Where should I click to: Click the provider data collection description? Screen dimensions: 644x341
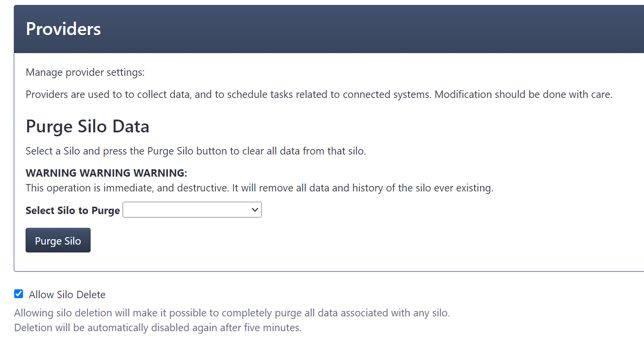[319, 94]
